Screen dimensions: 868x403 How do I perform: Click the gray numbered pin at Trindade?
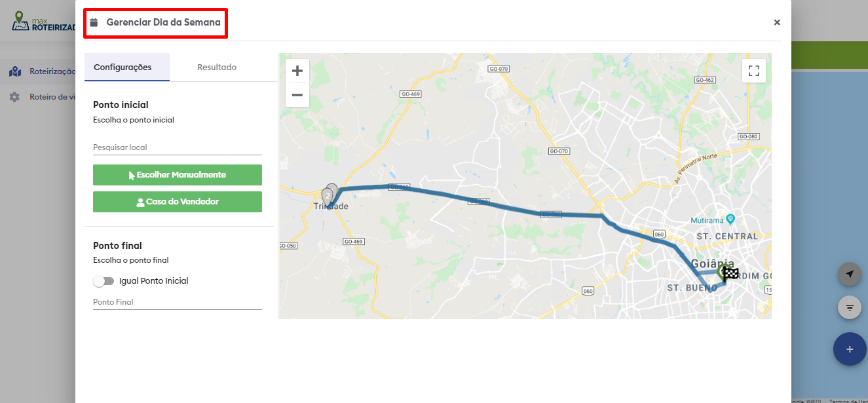328,196
